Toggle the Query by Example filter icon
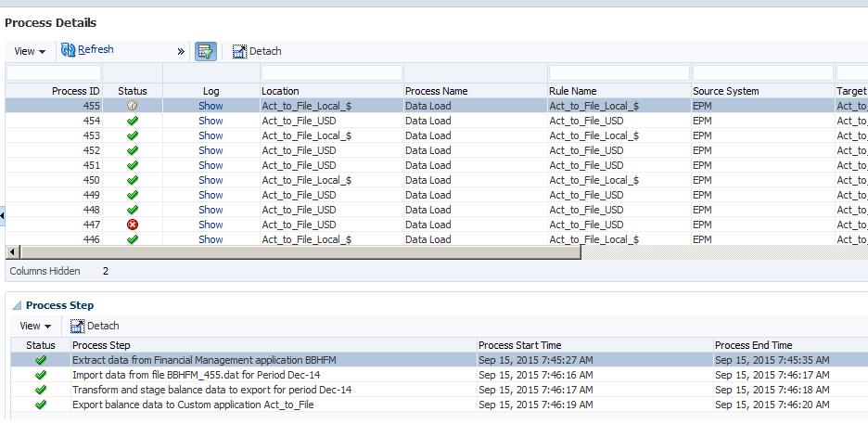Image resolution: width=868 pixels, height=424 pixels. pos(206,52)
